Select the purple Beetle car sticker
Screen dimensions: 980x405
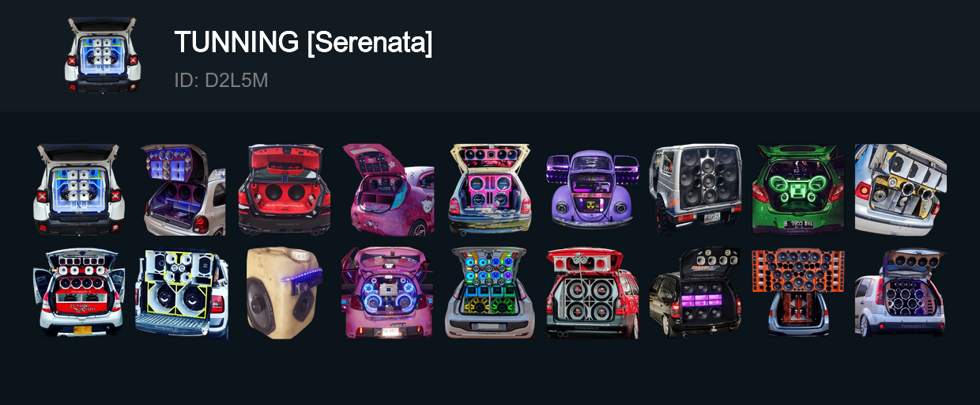pyautogui.click(x=592, y=189)
